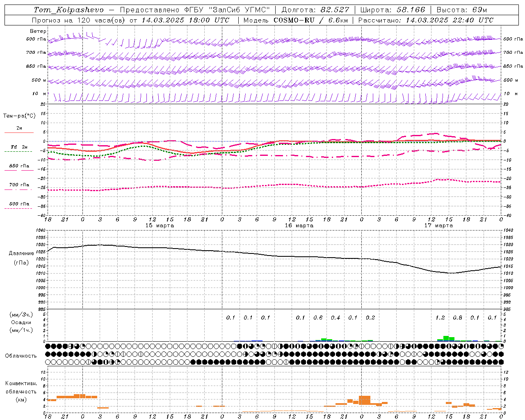Click the latitude value 58.166
The image size is (525, 420).
(411, 10)
